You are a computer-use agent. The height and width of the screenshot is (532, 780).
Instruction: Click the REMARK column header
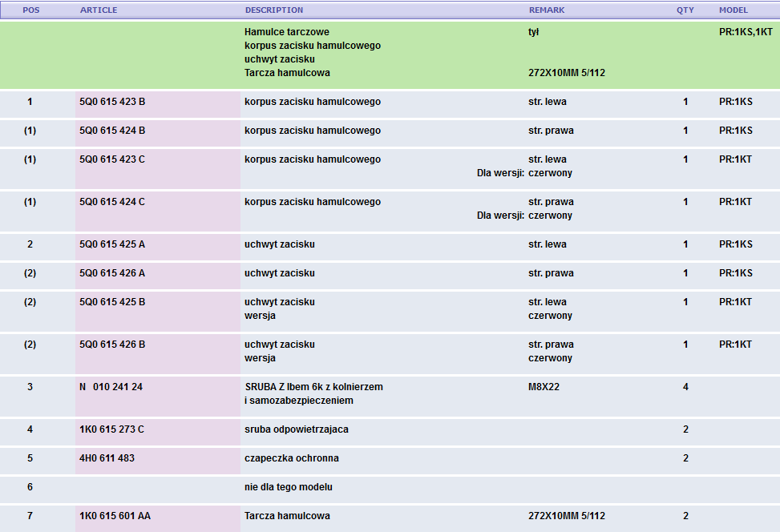(x=547, y=10)
